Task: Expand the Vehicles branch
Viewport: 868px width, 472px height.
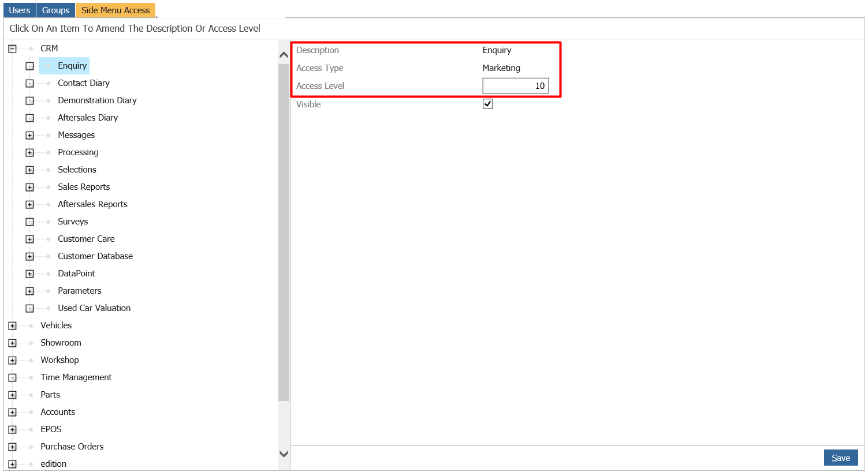Action: tap(12, 325)
